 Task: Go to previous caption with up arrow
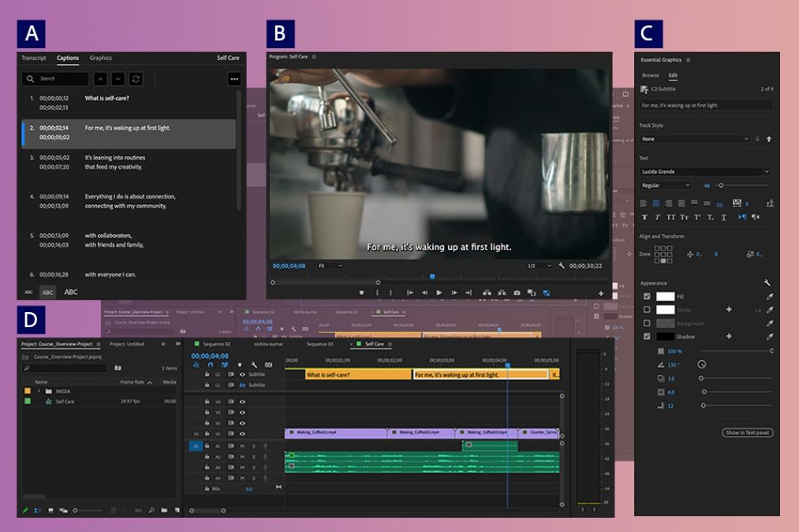pos(100,79)
